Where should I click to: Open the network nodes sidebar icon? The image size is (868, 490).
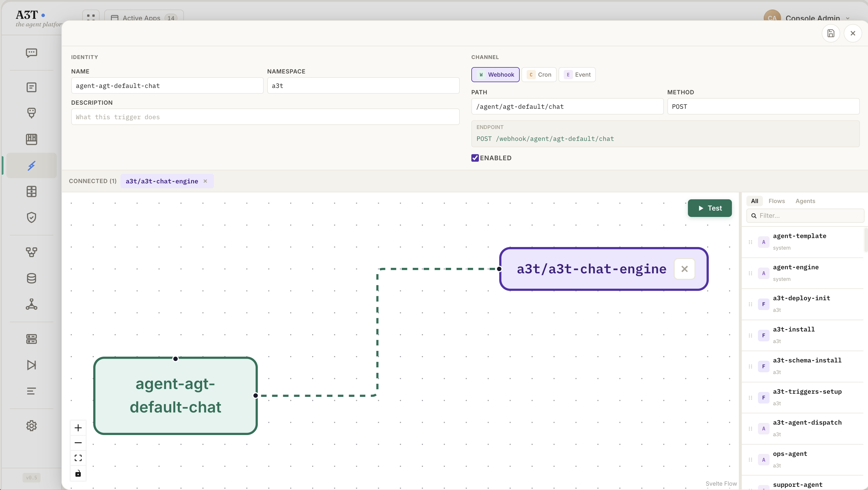(31, 304)
